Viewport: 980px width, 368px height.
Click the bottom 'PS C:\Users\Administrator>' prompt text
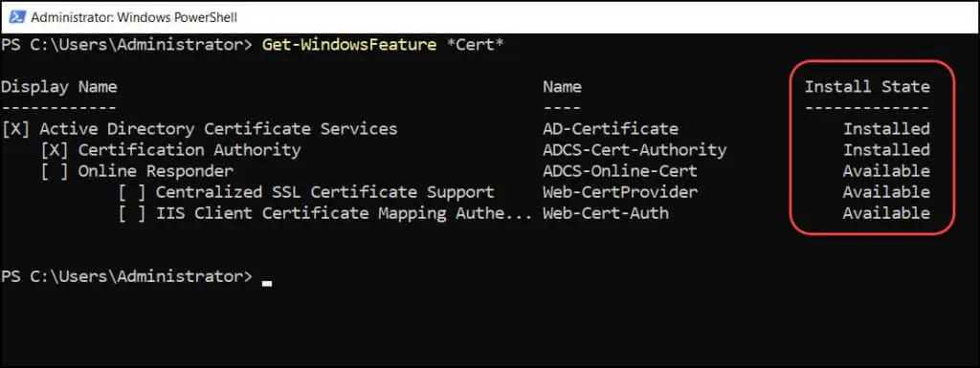click(x=126, y=276)
